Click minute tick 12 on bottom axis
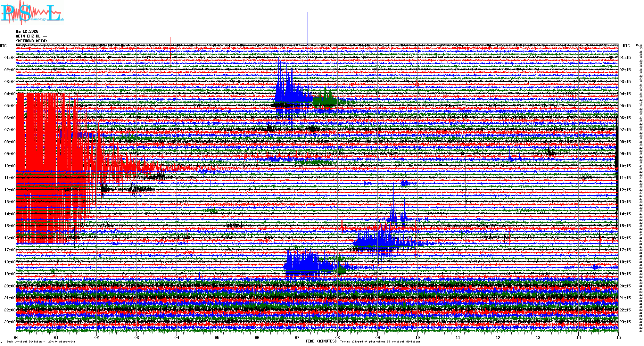 click(x=498, y=337)
